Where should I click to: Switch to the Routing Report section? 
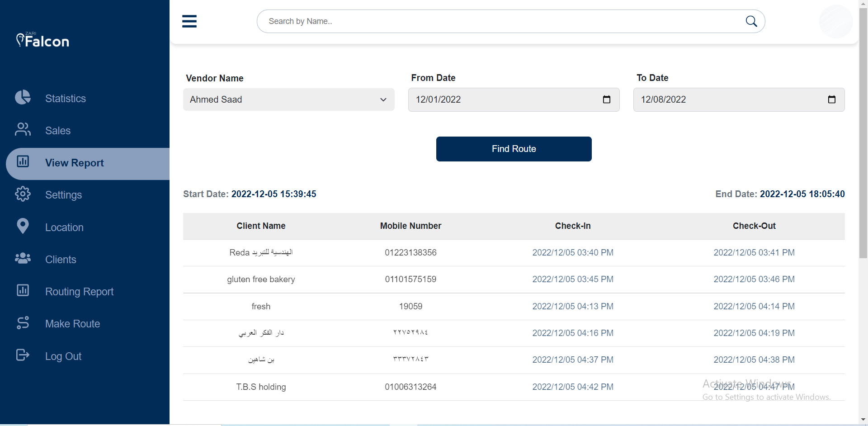[79, 291]
